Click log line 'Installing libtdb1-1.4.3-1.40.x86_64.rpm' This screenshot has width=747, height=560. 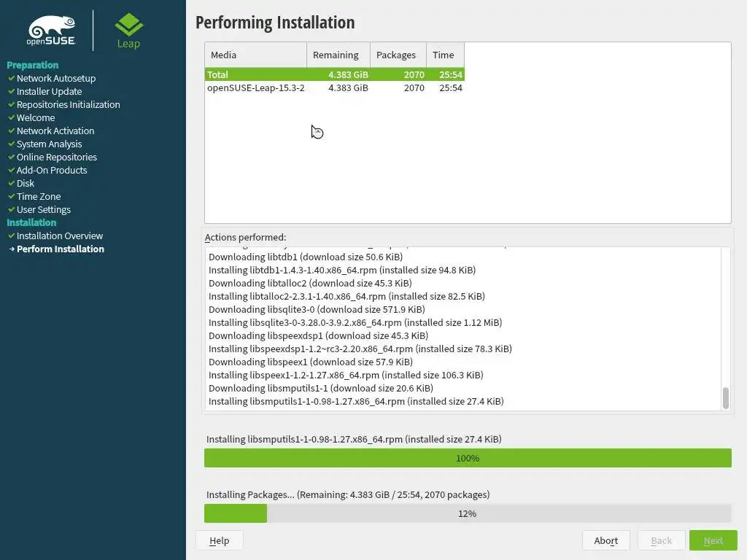(x=342, y=270)
